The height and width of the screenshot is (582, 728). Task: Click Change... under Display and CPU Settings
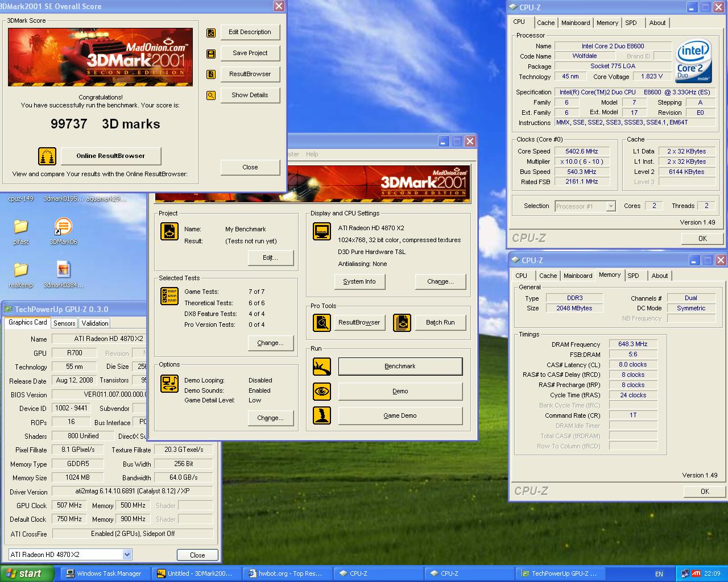[441, 282]
